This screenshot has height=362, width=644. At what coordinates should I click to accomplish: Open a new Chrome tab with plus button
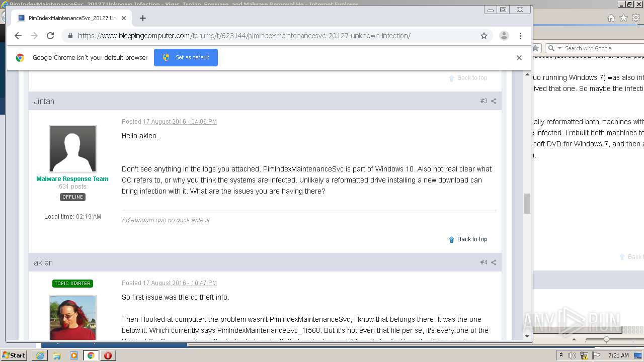143,18
